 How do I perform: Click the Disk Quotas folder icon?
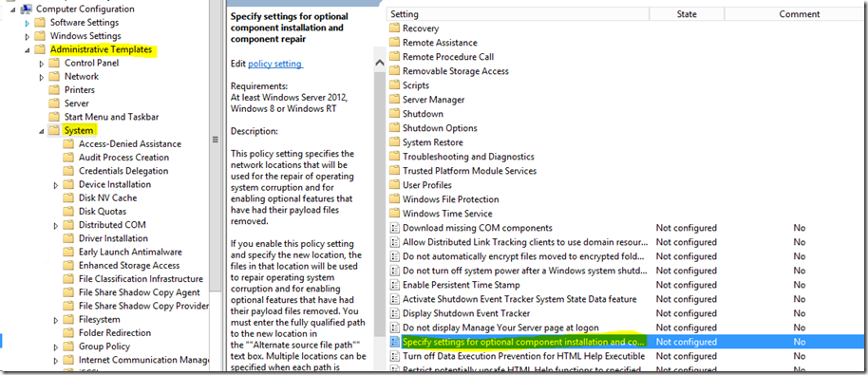coord(68,212)
